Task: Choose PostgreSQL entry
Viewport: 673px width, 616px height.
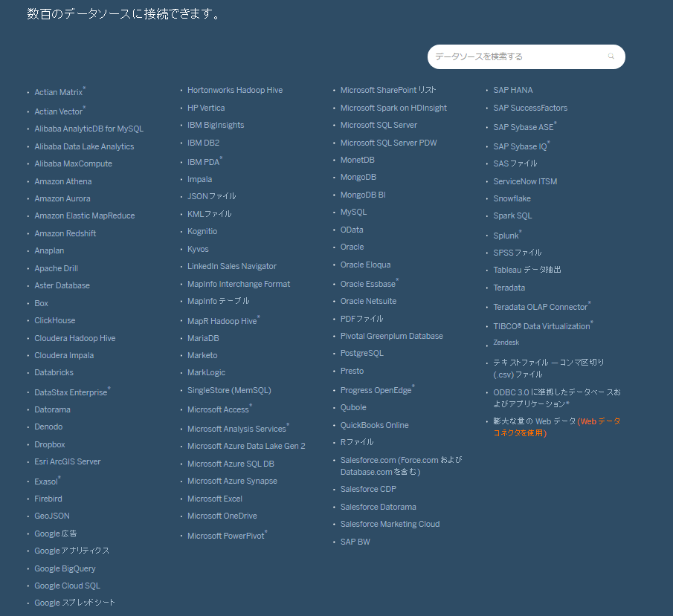Action: point(362,353)
